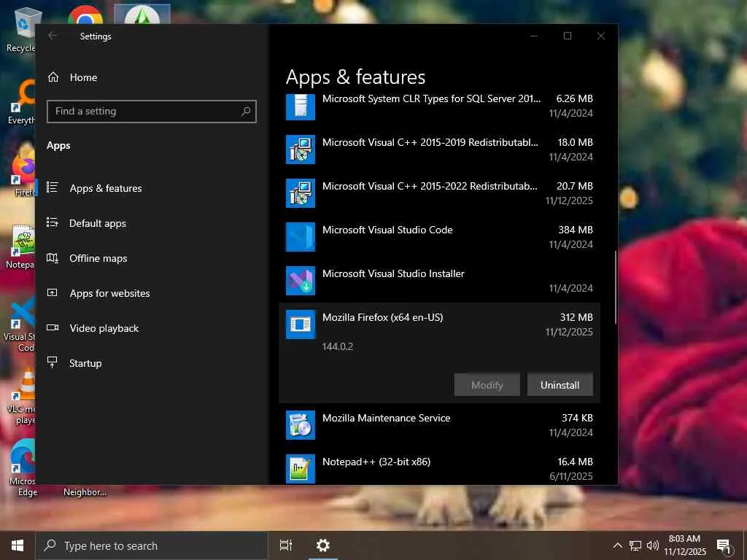Select Mozilla Maintenance Service entry

tap(439, 425)
